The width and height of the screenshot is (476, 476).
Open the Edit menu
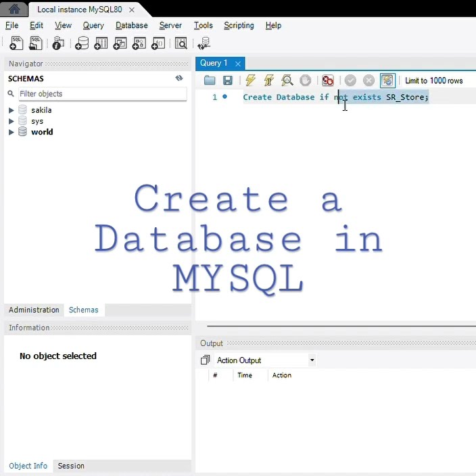point(36,26)
